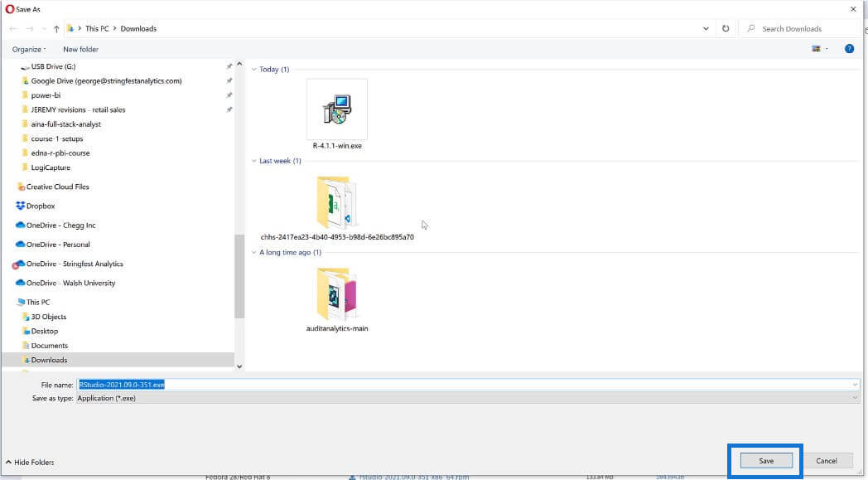868x480 pixels.
Task: Collapse the Today (1) group
Action: (254, 70)
